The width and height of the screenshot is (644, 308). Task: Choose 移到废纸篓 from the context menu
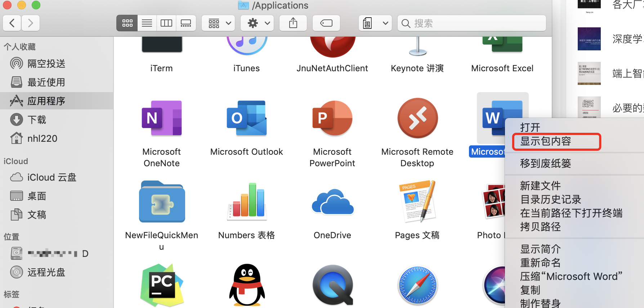(574, 163)
